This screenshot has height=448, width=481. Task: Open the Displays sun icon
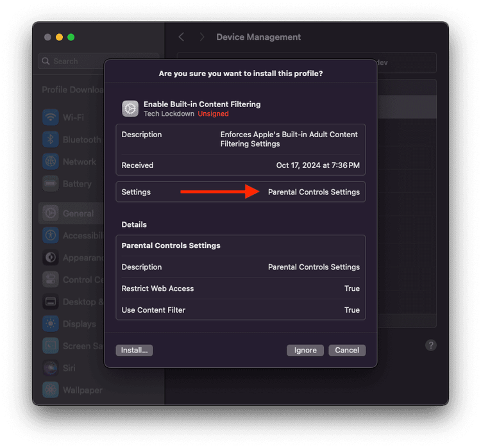[x=51, y=324]
